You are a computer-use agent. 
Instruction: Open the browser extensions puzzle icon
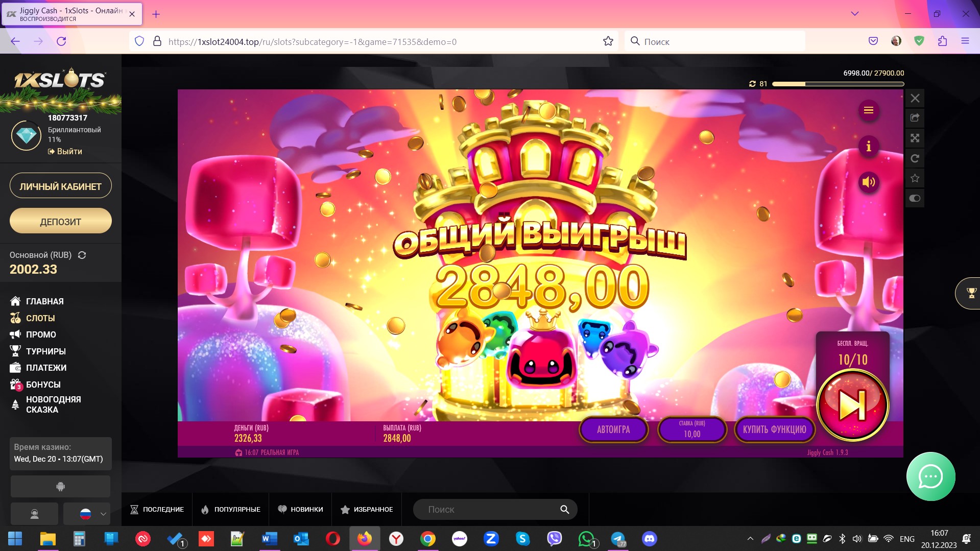(x=942, y=41)
